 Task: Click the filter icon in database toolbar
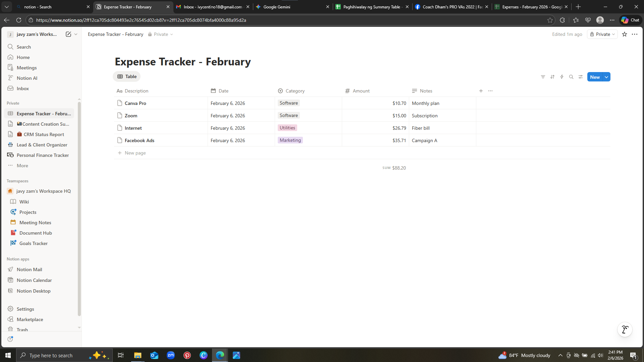coord(543,77)
